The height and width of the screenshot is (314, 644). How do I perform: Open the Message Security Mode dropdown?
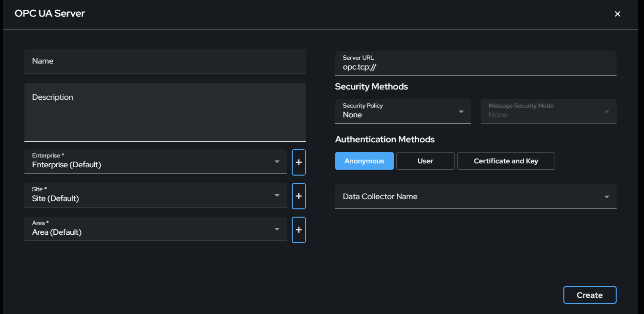[x=549, y=112]
